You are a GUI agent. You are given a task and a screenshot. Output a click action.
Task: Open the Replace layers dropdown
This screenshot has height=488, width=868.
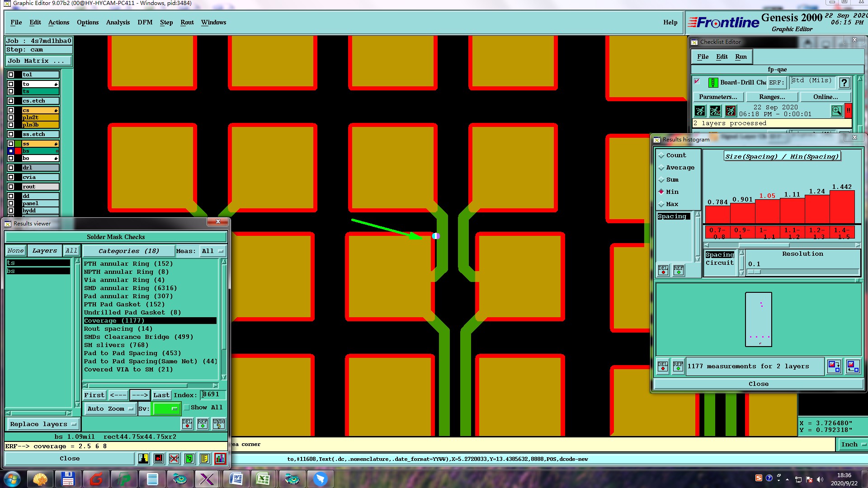(x=42, y=424)
